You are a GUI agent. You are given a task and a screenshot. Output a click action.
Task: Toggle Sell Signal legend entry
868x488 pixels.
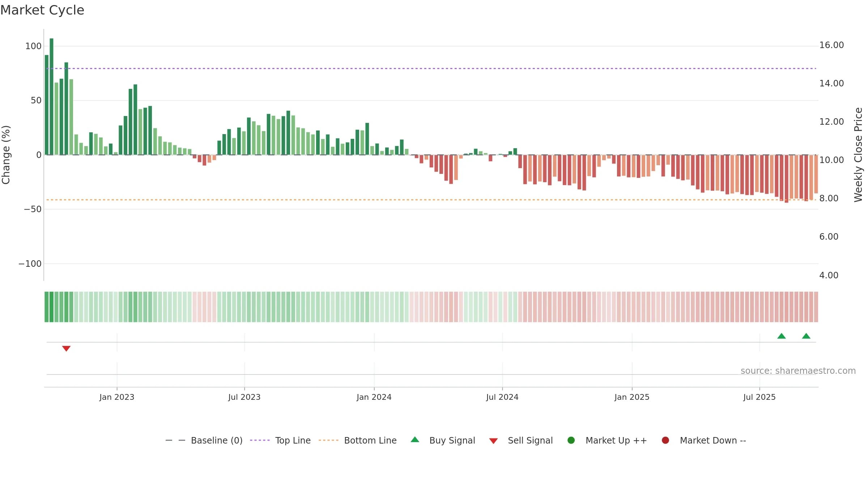[x=521, y=440]
